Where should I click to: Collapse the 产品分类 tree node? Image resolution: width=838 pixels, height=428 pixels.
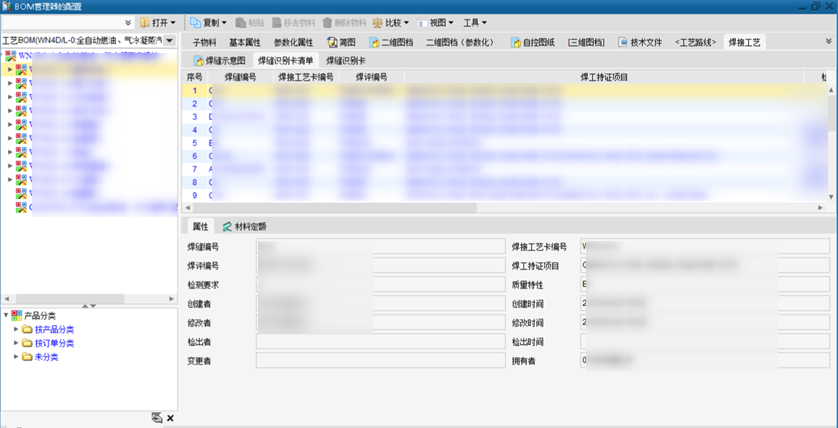click(6, 315)
